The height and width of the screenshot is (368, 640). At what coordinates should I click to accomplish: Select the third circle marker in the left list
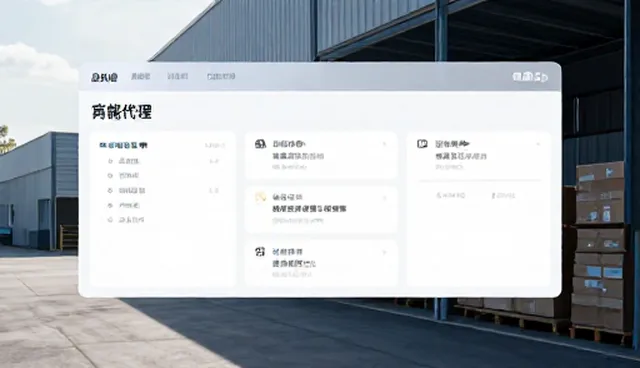(x=110, y=191)
